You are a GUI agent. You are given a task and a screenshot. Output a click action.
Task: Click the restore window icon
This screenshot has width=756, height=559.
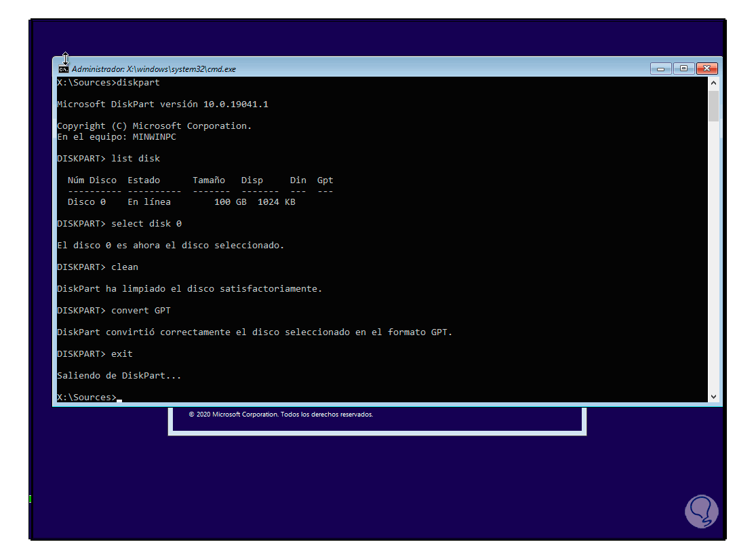click(683, 69)
